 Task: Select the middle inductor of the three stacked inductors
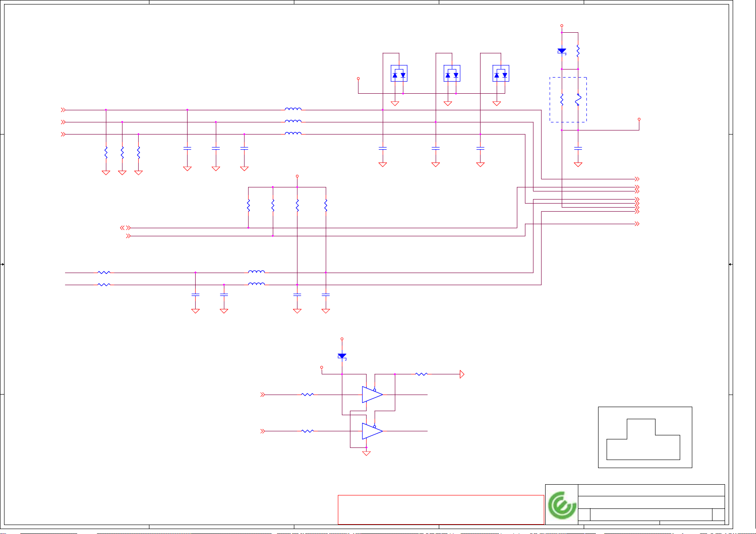point(293,121)
